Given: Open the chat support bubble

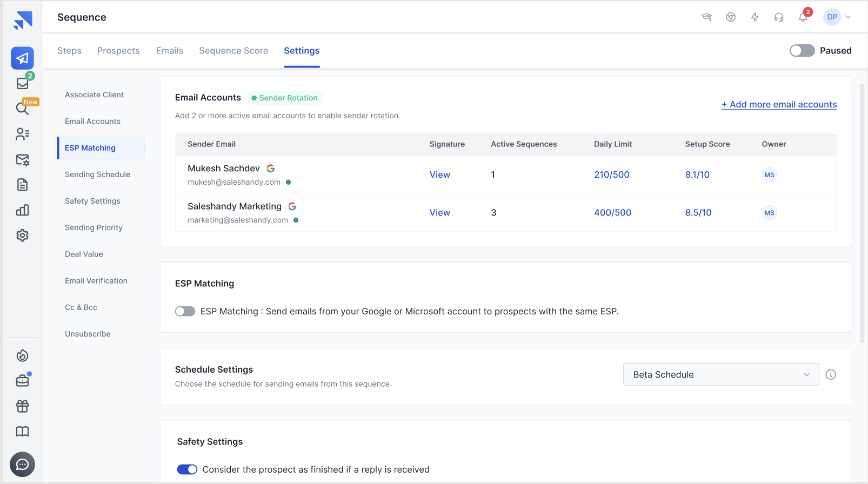Looking at the screenshot, I should point(22,465).
